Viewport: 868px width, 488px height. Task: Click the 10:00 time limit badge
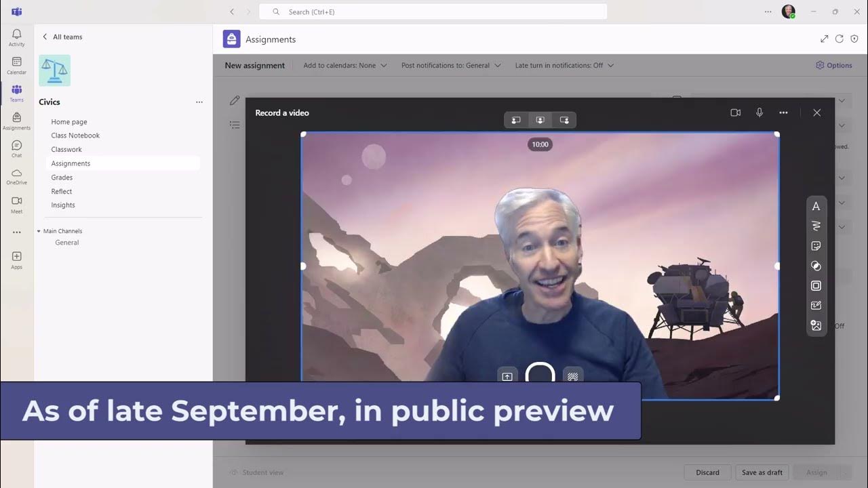pyautogui.click(x=540, y=144)
